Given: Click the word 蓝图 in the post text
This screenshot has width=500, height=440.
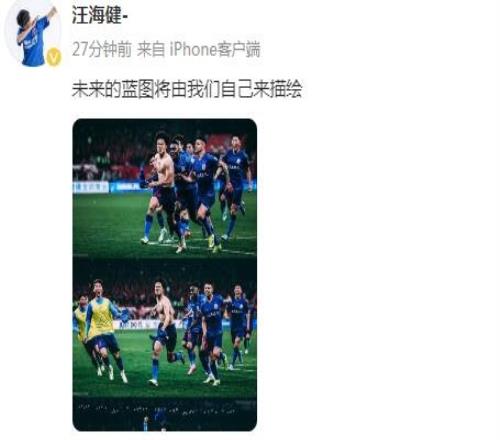Looking at the screenshot, I should click(137, 89).
